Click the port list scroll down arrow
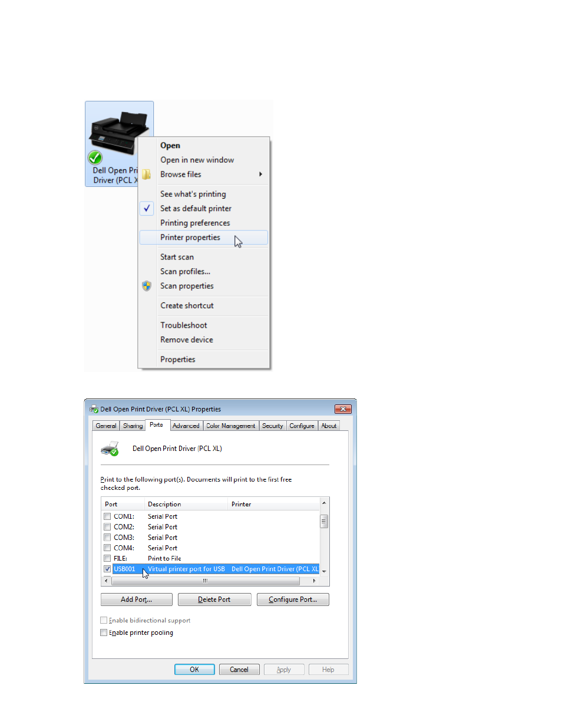562x728 pixels. click(324, 572)
